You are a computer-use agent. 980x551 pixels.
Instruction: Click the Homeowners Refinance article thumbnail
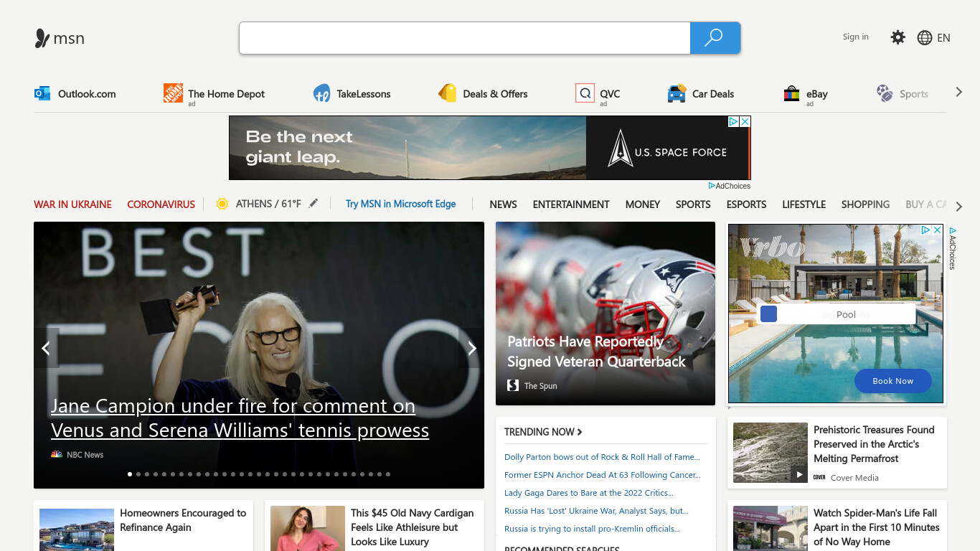(77, 529)
